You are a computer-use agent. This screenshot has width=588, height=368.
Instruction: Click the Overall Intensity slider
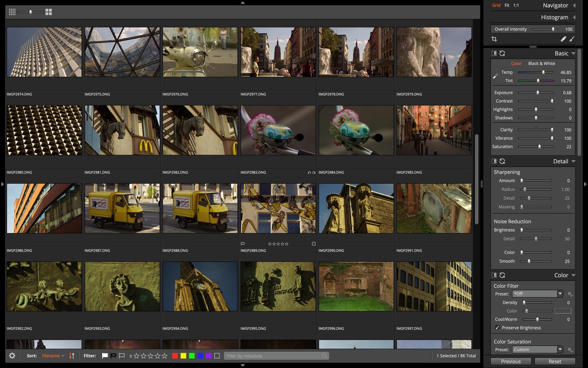543,29
